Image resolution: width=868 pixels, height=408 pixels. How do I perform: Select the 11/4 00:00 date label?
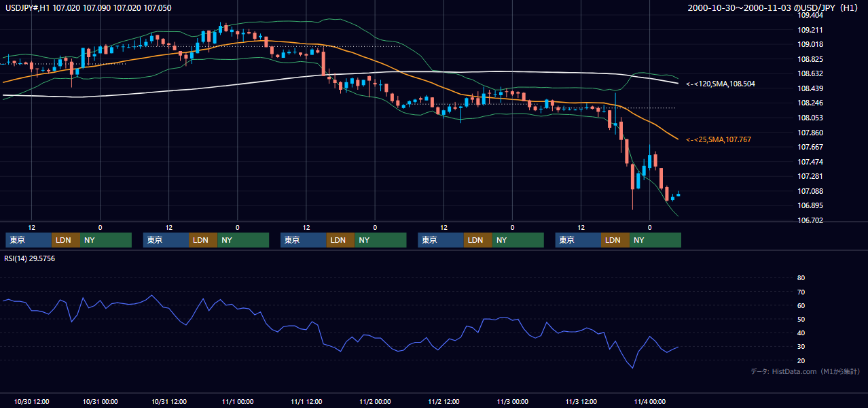coord(650,401)
